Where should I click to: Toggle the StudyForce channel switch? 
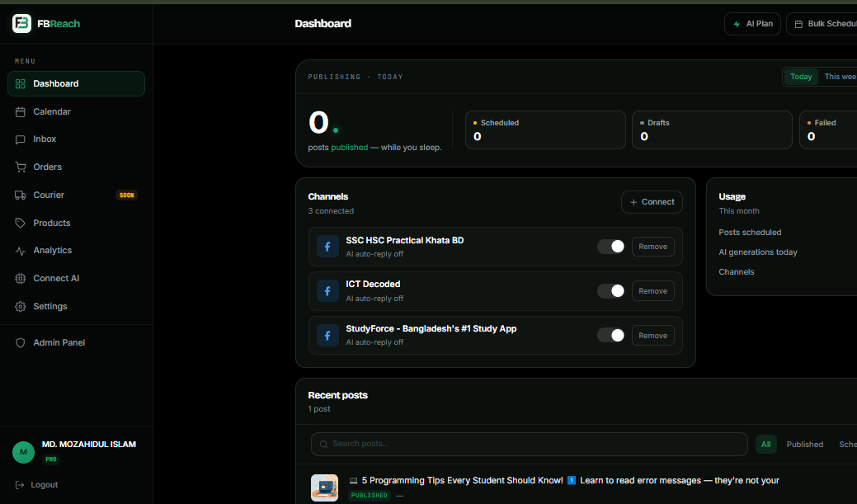(611, 335)
